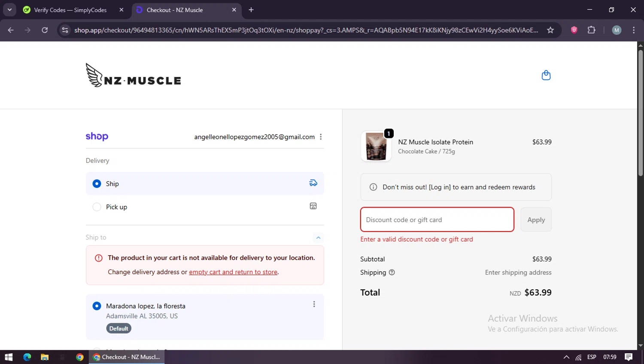The image size is (644, 364).
Task: Click the Checkout NZ Muscle taskbar button
Action: 127,357
